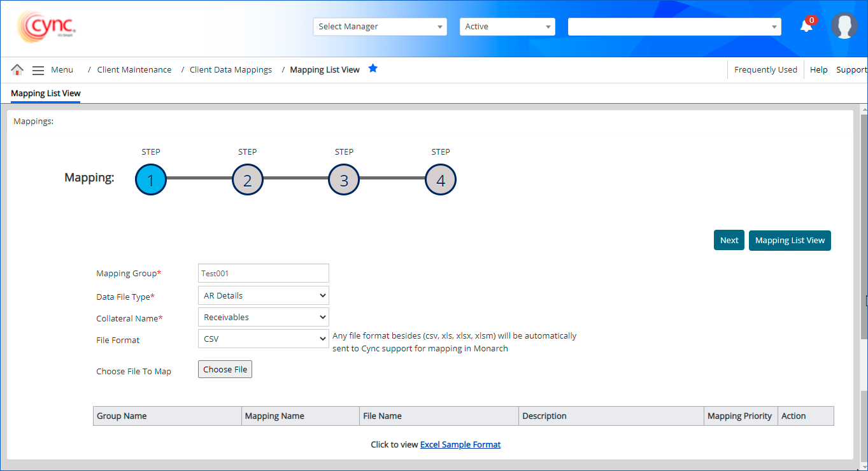The width and height of the screenshot is (868, 471).
Task: Open notifications bell icon
Action: tap(806, 26)
